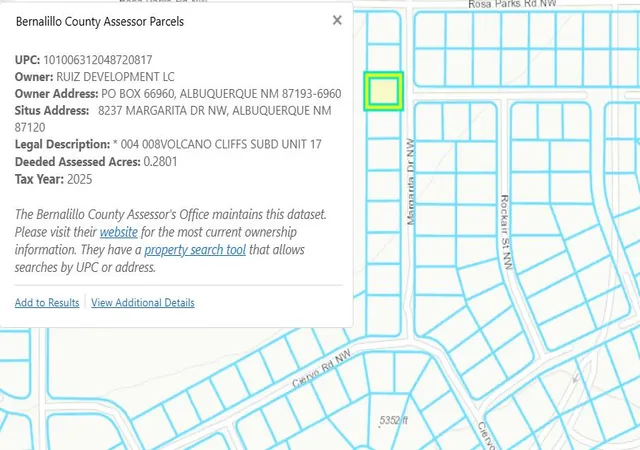The width and height of the screenshot is (640, 450).
Task: Select the highlighted yellow-green parcel
Action: (x=384, y=91)
